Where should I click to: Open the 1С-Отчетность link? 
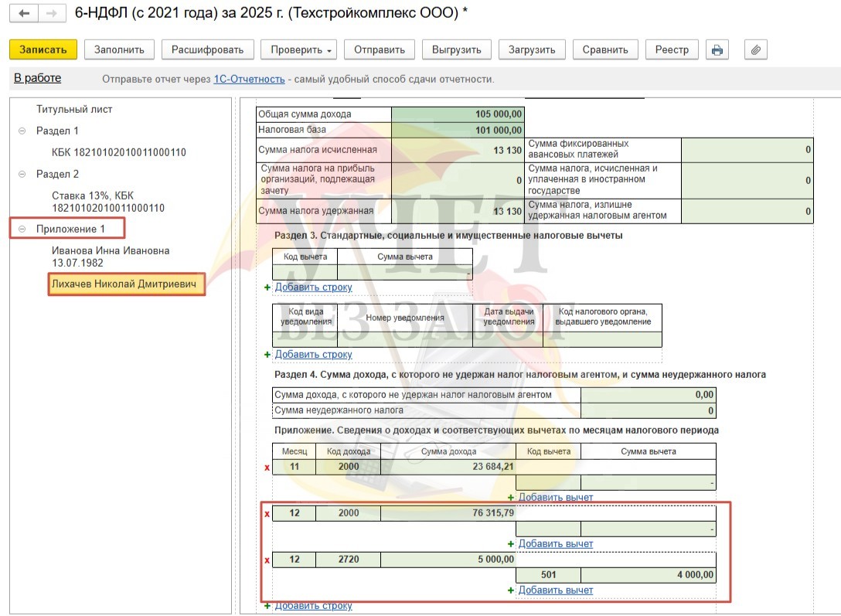point(249,79)
